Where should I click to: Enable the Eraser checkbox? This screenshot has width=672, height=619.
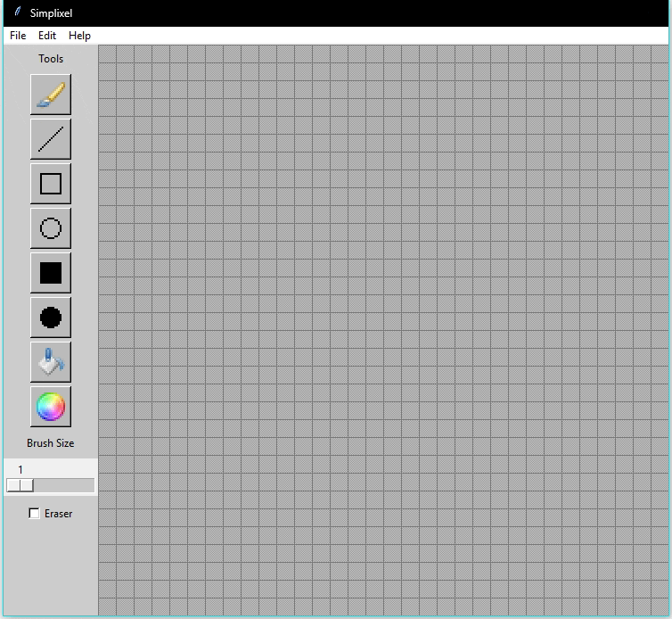pyautogui.click(x=35, y=514)
